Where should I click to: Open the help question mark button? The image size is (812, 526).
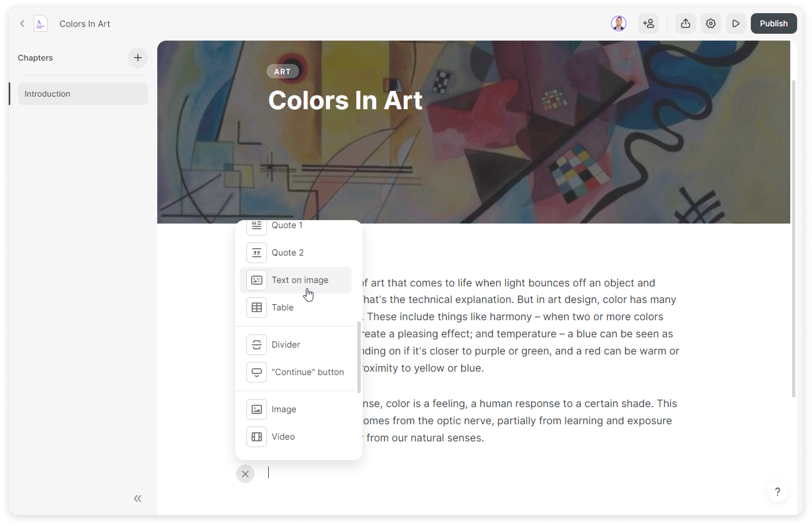777,491
